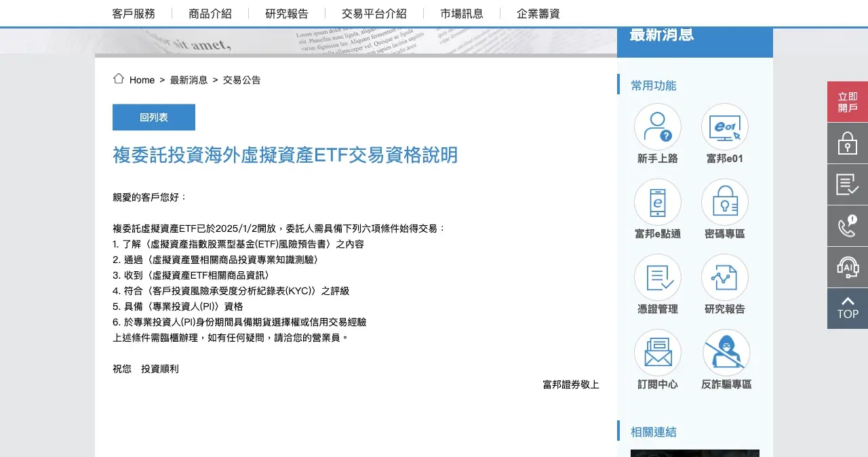Open the 研究報告 chart document icon
Screen dimensions: 868x457
tap(725, 277)
